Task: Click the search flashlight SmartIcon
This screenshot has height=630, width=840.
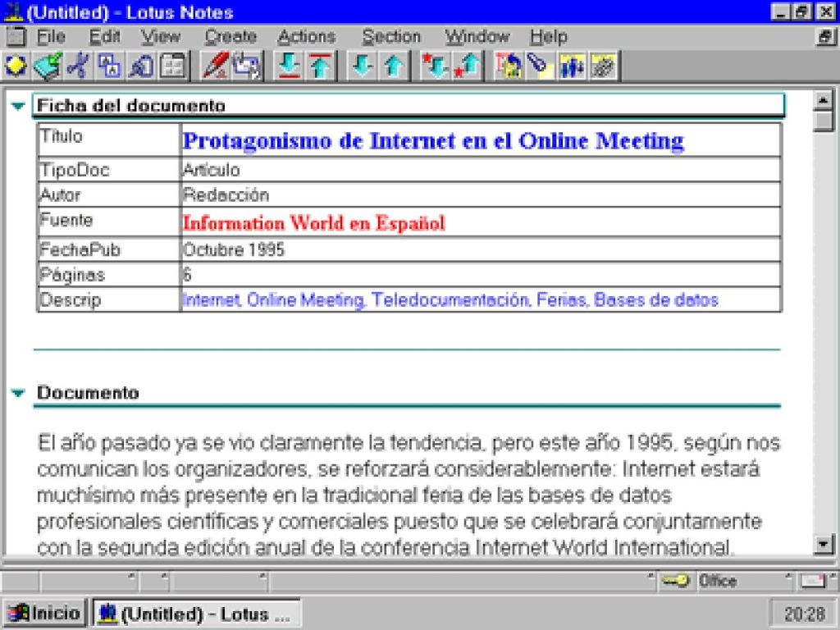Action: click(537, 66)
